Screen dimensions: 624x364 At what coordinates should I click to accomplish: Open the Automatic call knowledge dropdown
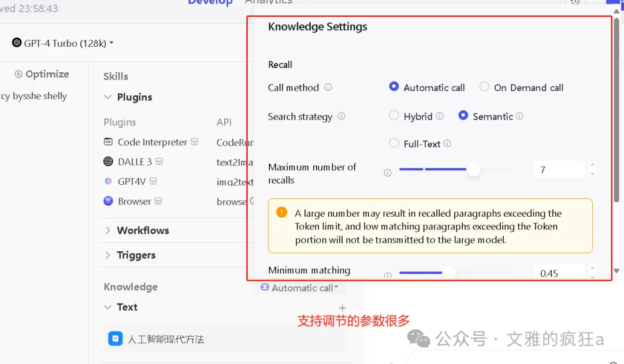[300, 288]
